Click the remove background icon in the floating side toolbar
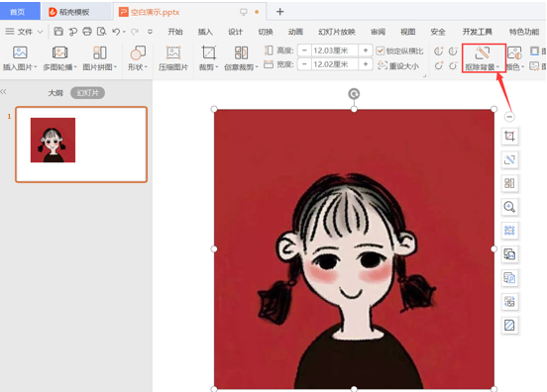The width and height of the screenshot is (547, 392). click(x=509, y=159)
